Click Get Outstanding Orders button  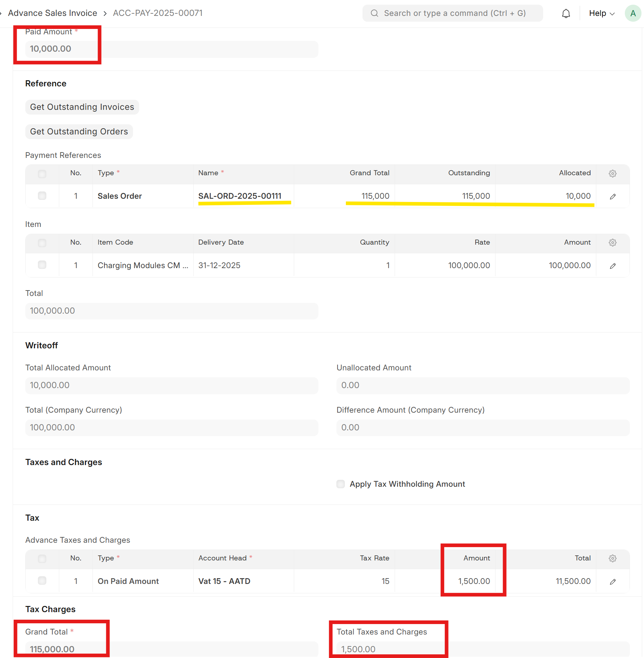[x=79, y=132]
